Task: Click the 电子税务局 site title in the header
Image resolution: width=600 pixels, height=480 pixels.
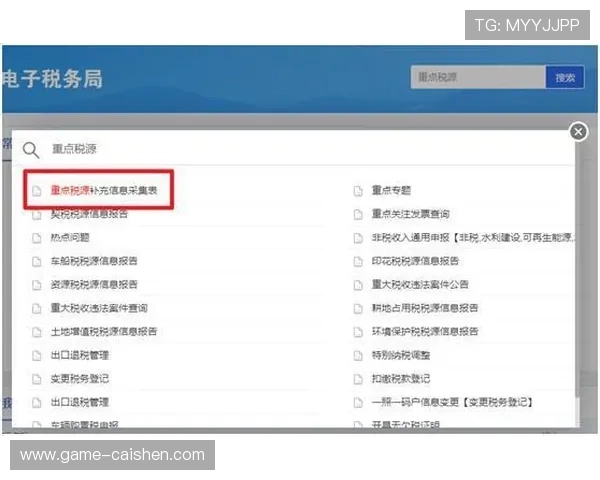Action: (53, 79)
